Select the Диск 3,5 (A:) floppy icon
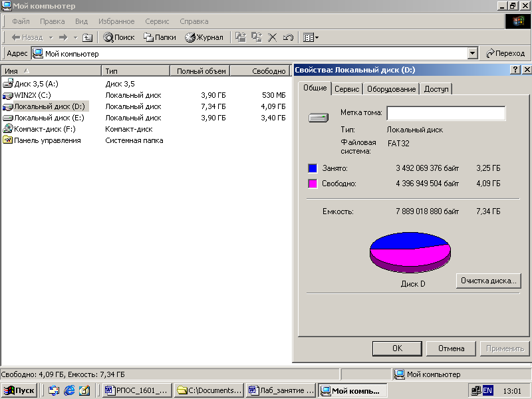This screenshot has width=532, height=399. pyautogui.click(x=8, y=84)
